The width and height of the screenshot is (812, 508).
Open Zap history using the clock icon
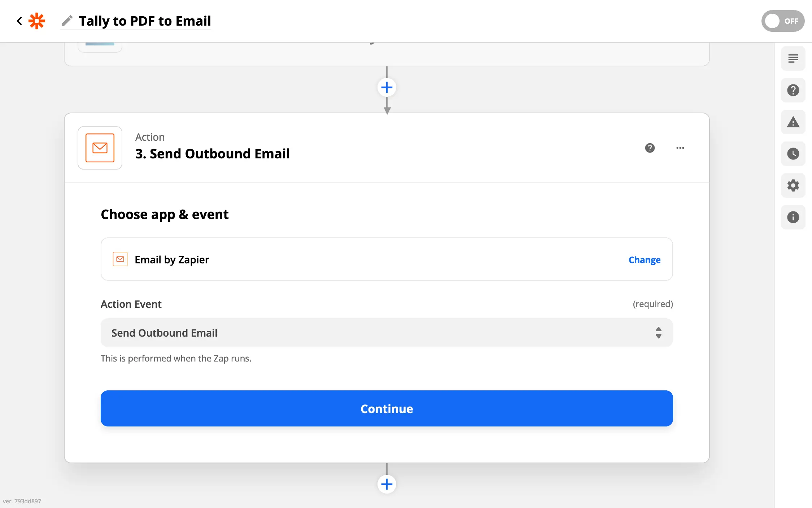(793, 154)
